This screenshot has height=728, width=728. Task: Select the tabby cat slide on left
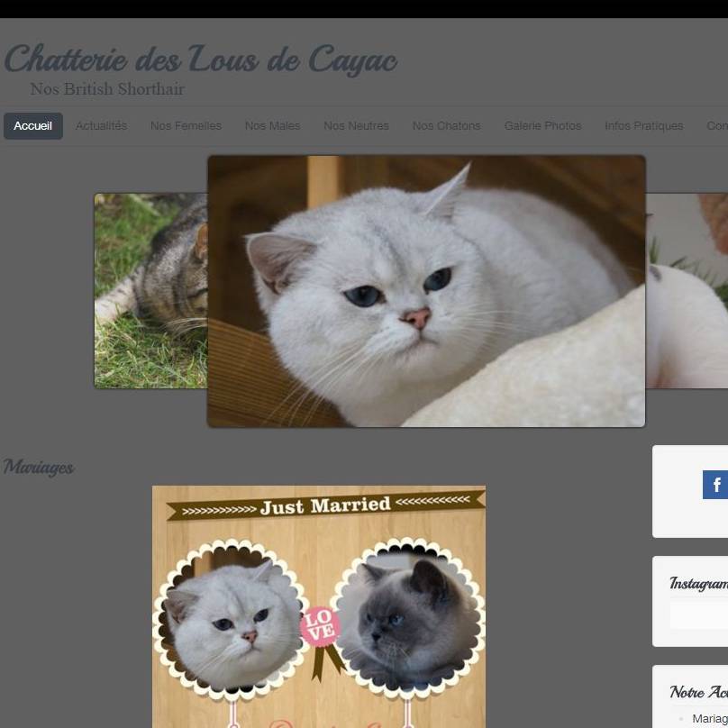(x=150, y=291)
